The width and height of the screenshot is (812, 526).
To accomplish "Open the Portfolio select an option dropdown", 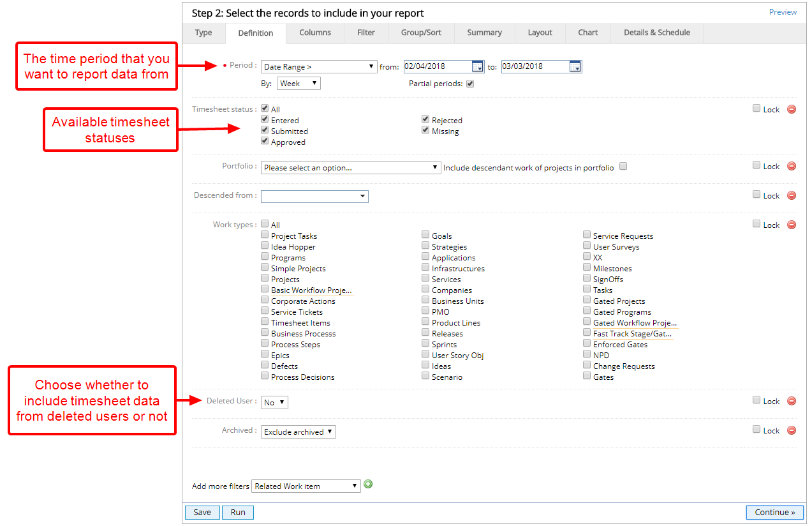I will pyautogui.click(x=351, y=167).
